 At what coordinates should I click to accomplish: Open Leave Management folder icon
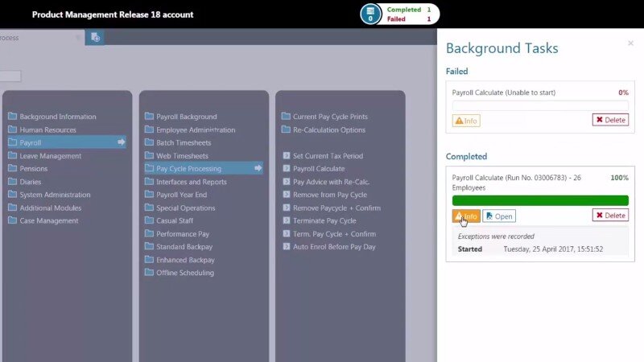tap(12, 156)
